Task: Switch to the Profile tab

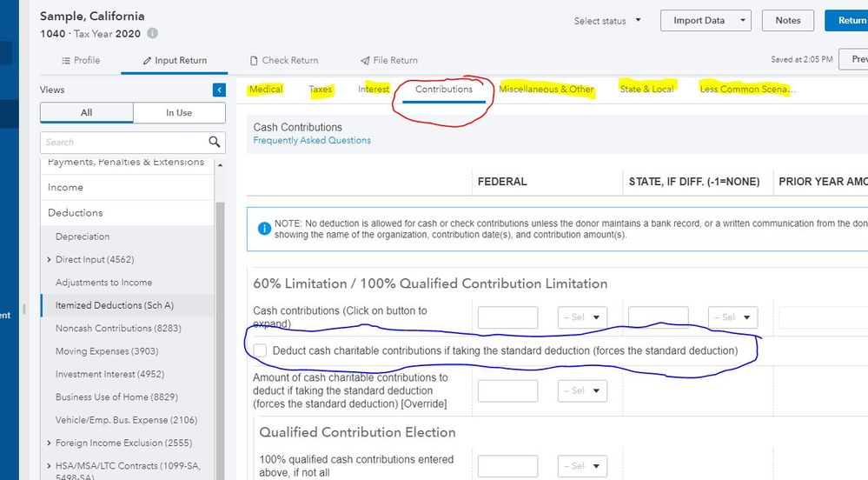Action: [x=80, y=61]
